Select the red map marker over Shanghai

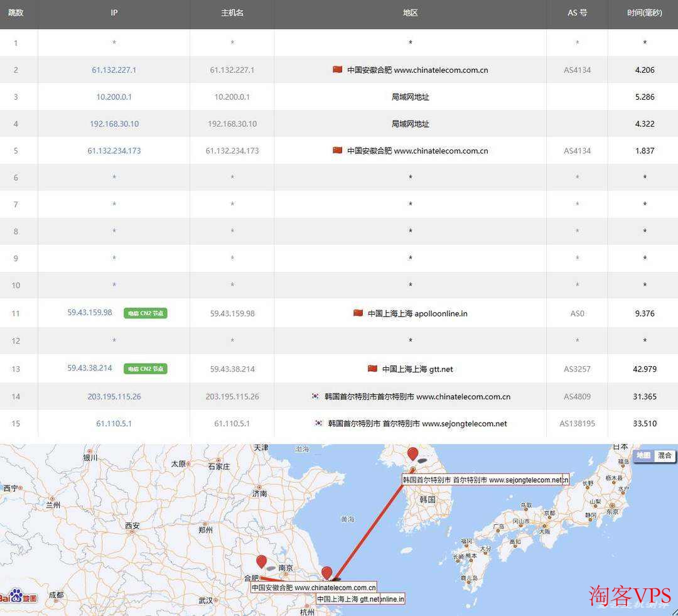pyautogui.click(x=327, y=573)
